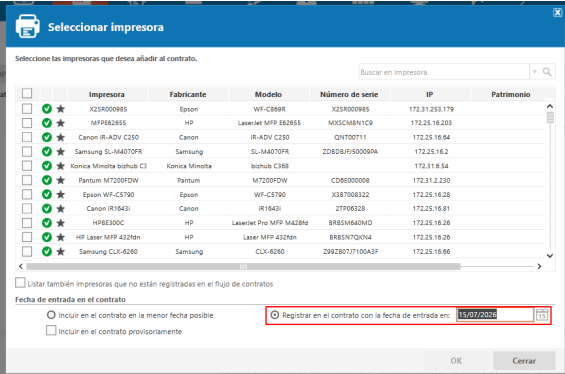Click the Cerrar button
The width and height of the screenshot is (565, 374).
pyautogui.click(x=524, y=360)
